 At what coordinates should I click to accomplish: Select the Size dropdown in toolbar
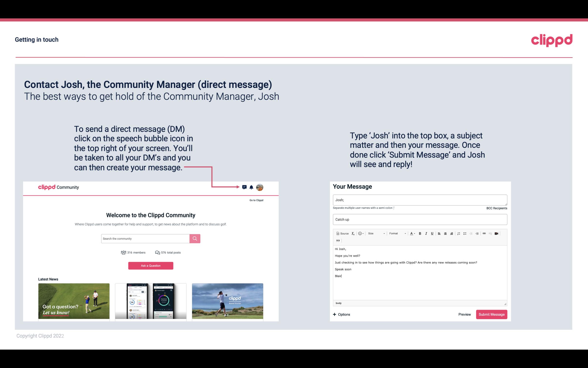click(375, 233)
